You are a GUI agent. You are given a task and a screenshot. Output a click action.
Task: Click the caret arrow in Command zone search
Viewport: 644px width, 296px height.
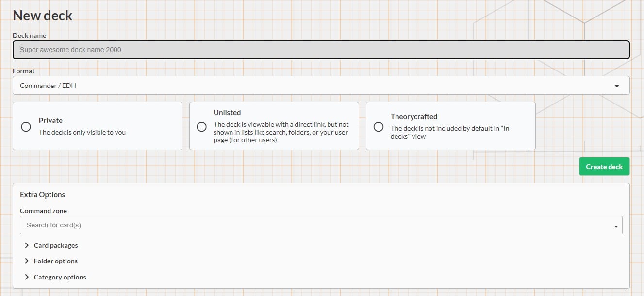616,226
